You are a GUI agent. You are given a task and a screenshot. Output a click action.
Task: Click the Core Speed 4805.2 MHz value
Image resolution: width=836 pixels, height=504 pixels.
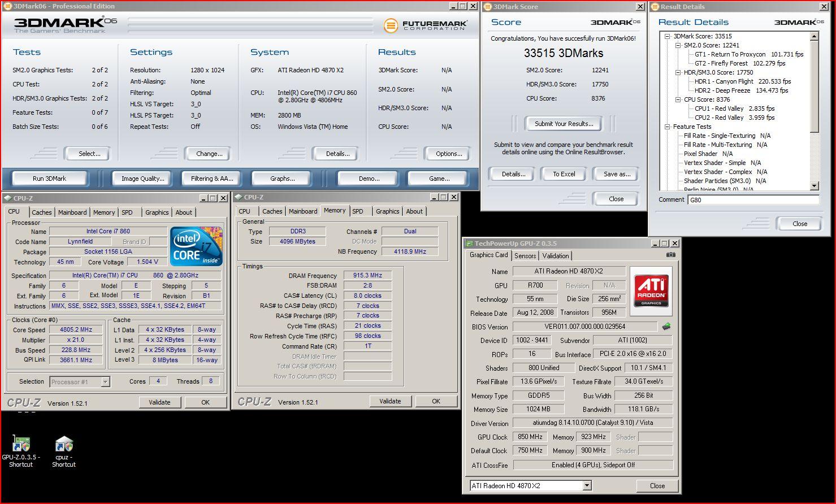76,329
